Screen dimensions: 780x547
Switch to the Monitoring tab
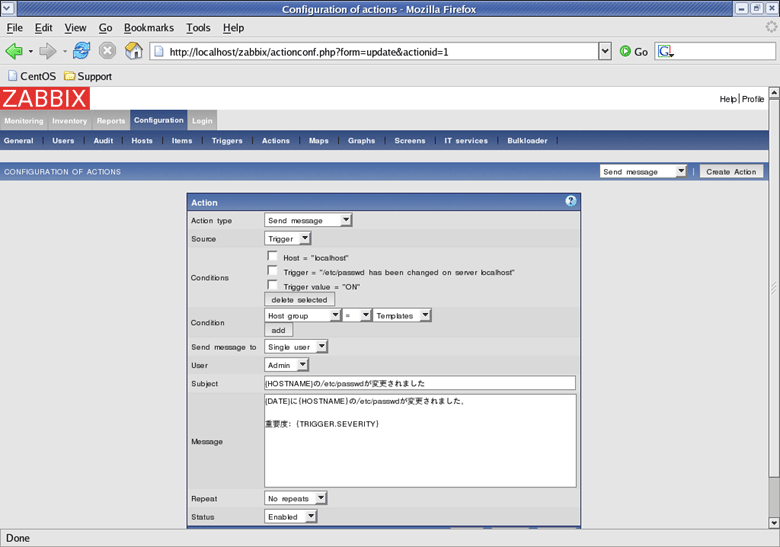click(x=23, y=121)
